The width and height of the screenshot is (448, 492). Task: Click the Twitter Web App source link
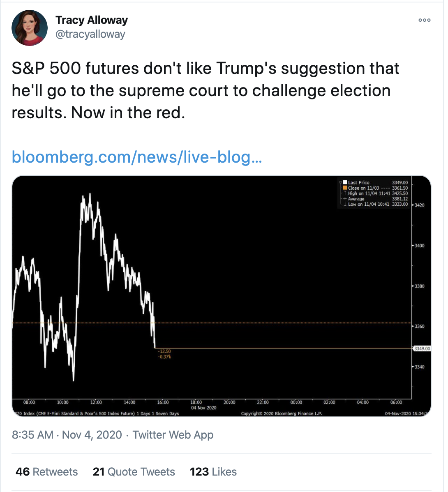(173, 435)
